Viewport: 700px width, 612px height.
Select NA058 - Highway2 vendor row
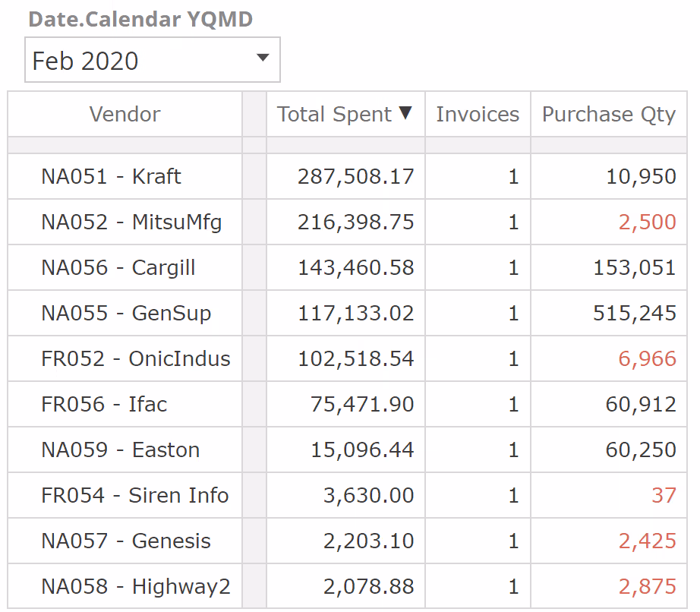135,587
